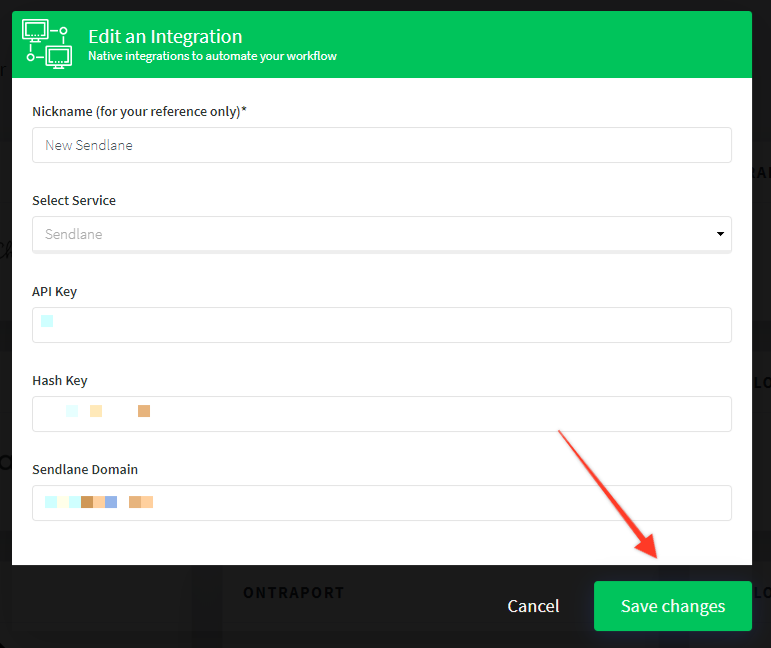Cancel the integration edit
Viewport: 771px width, 648px height.
(x=533, y=606)
